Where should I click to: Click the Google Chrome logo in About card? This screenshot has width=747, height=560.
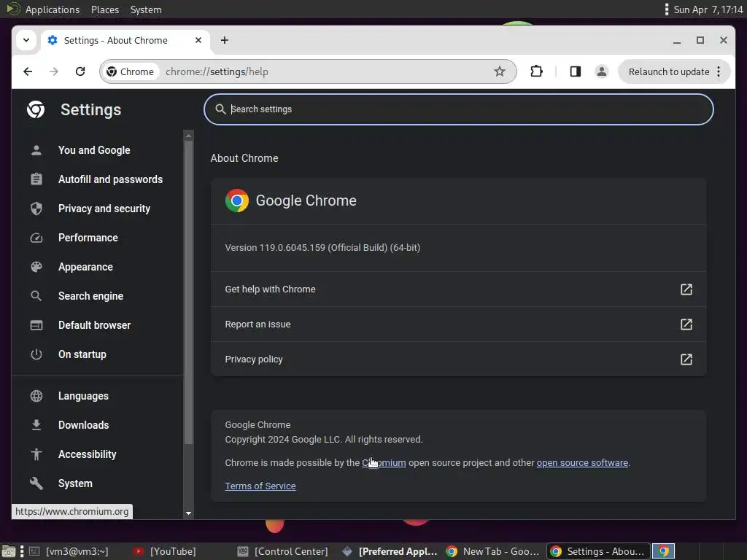point(237,201)
